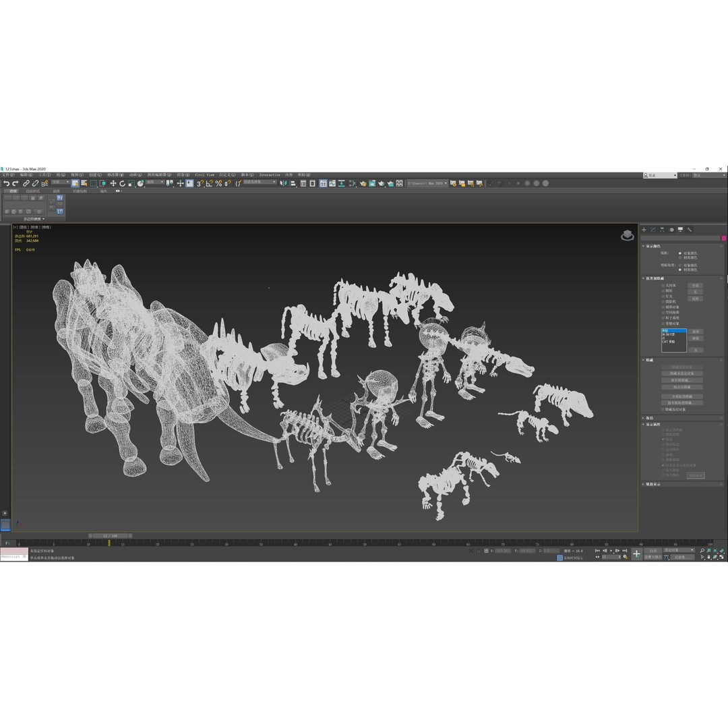Choose the Rectangular Selection Region icon
The image size is (728, 728).
[93, 183]
